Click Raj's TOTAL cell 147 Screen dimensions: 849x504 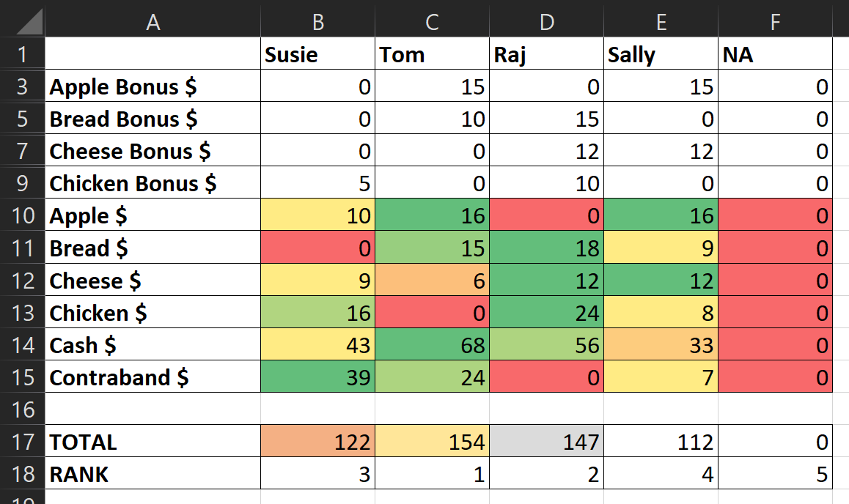[547, 441]
